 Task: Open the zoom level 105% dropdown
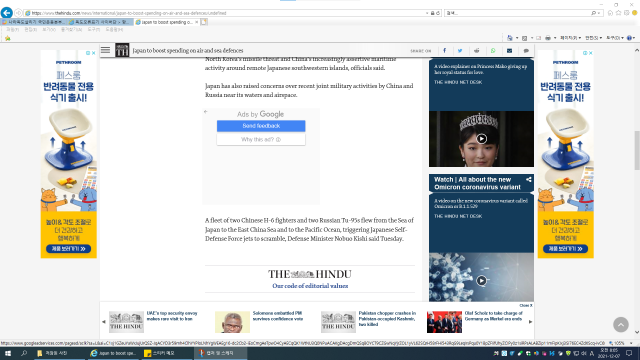[x=631, y=343]
